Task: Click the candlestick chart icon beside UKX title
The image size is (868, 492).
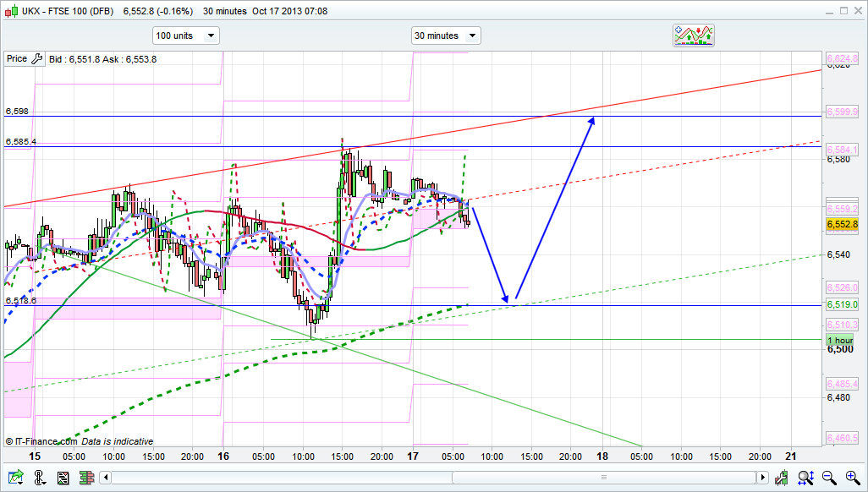Action: tap(11, 11)
